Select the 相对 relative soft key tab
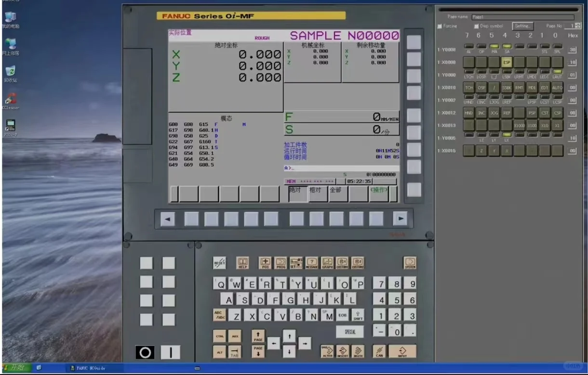This screenshot has width=588, height=375. coord(318,194)
